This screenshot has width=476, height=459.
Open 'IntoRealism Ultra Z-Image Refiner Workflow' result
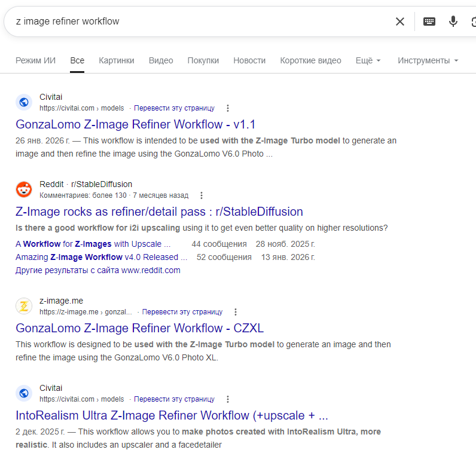click(172, 415)
